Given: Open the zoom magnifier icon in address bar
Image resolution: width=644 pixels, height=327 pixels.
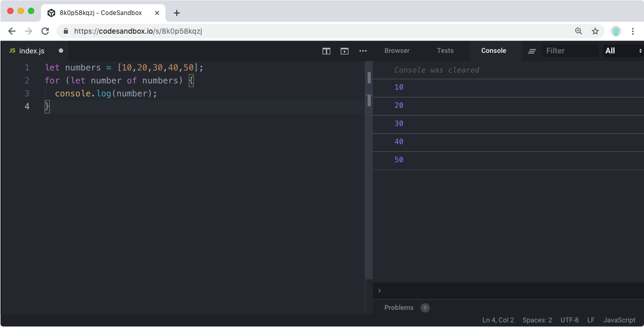Looking at the screenshot, I should pyautogui.click(x=579, y=31).
